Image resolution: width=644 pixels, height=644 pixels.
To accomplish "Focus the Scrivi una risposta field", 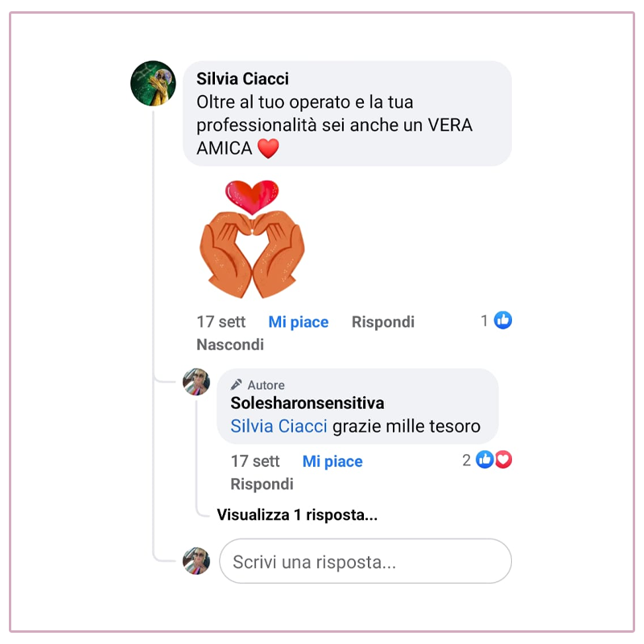I will pos(365,561).
